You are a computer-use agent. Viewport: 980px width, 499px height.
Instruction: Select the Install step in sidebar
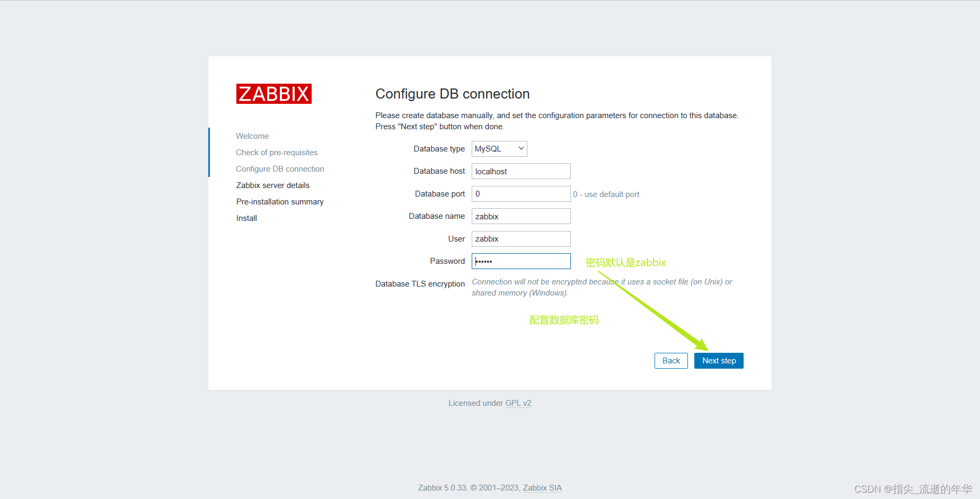[x=246, y=218]
